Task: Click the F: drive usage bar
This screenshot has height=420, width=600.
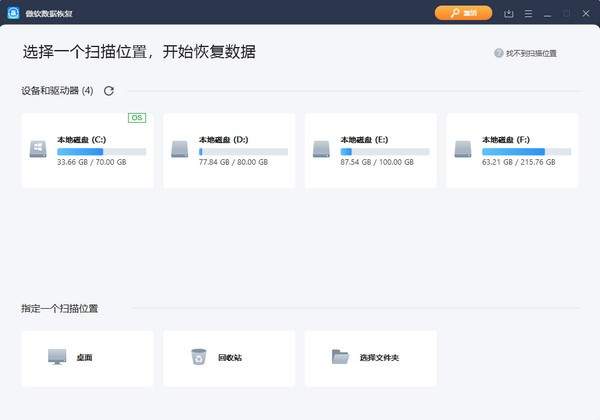Action: [x=527, y=152]
